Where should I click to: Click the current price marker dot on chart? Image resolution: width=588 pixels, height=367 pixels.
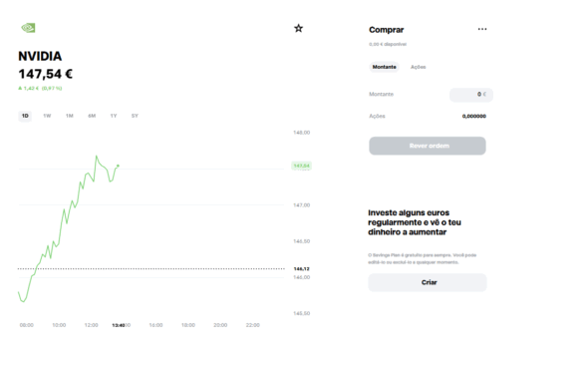coord(118,166)
